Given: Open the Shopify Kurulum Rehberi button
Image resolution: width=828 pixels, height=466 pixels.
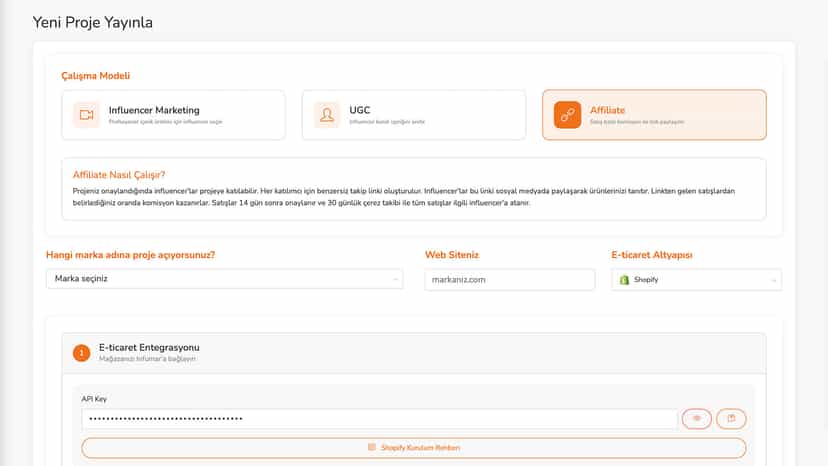Looking at the screenshot, I should point(413,448).
